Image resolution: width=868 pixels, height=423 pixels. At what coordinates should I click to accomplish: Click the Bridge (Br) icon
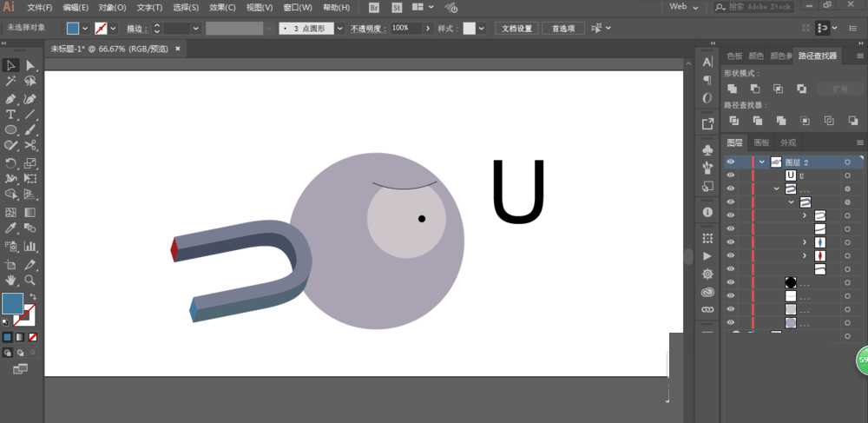[x=374, y=7]
